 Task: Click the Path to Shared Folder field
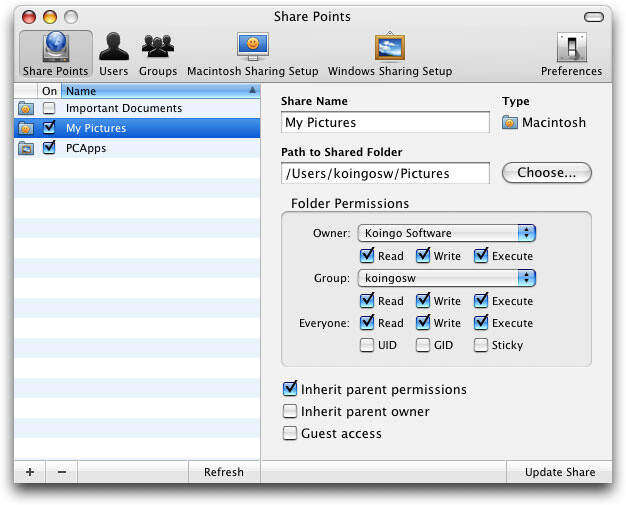point(385,173)
